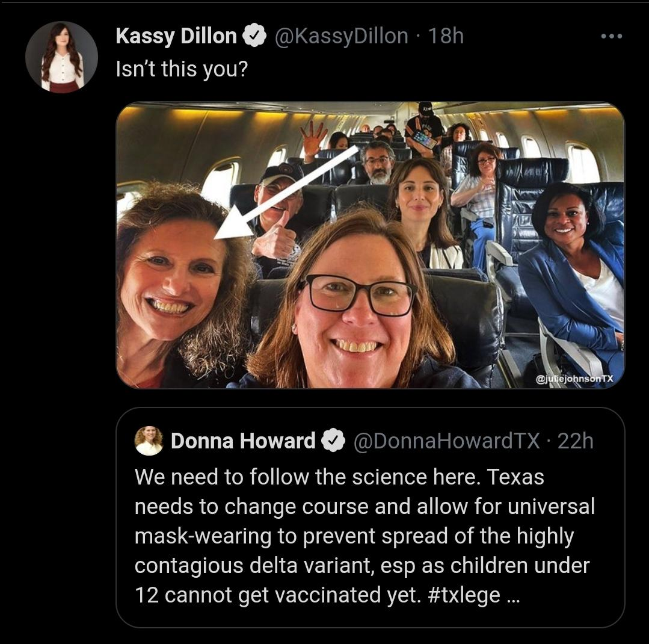
Task: Click the "Isn't this you?" tweet text
Action: point(181,69)
